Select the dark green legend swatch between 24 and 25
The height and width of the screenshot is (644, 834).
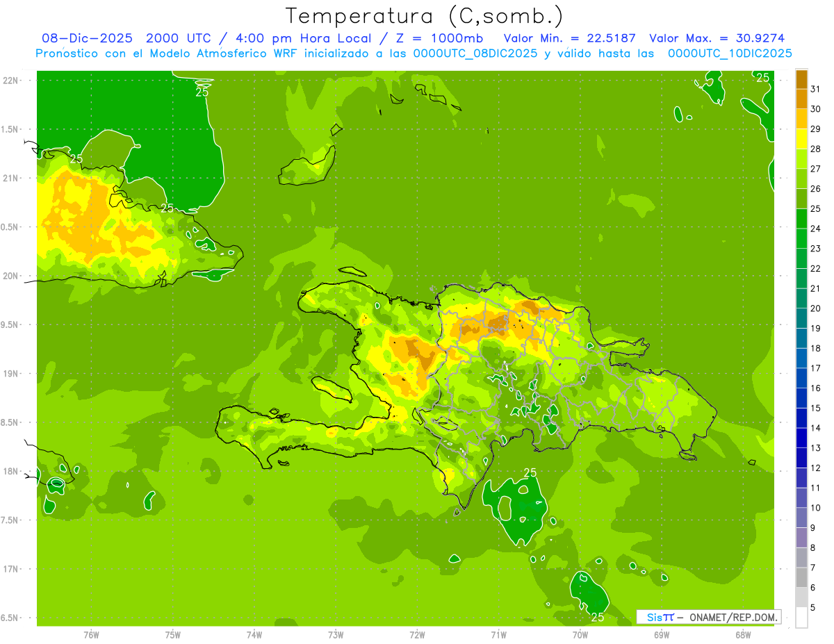pos(801,219)
